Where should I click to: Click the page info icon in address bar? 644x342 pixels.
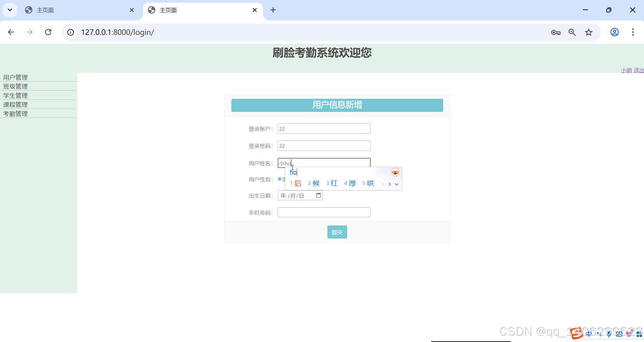[x=70, y=32]
